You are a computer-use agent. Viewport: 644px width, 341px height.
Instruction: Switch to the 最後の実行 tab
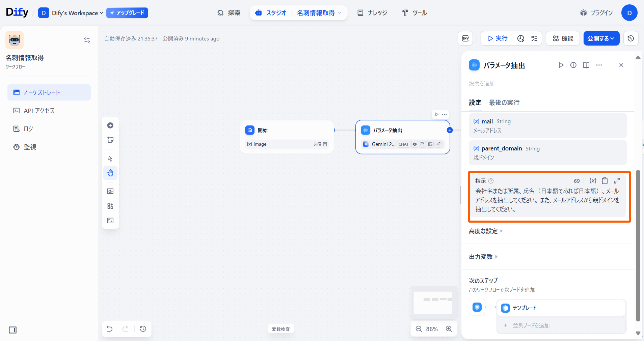click(x=504, y=103)
